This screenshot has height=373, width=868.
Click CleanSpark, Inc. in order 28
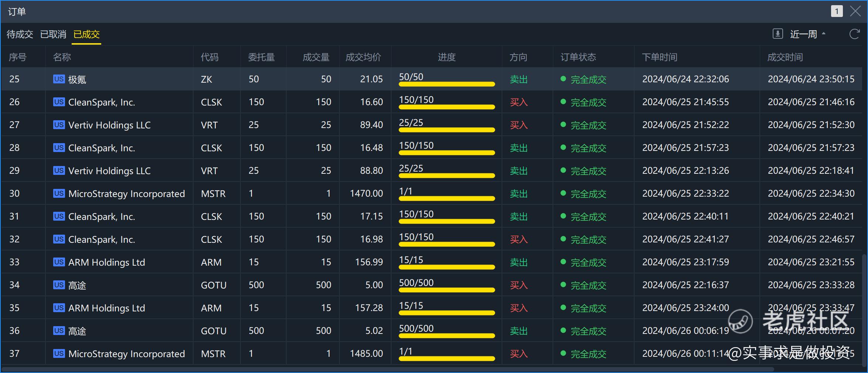click(x=102, y=148)
